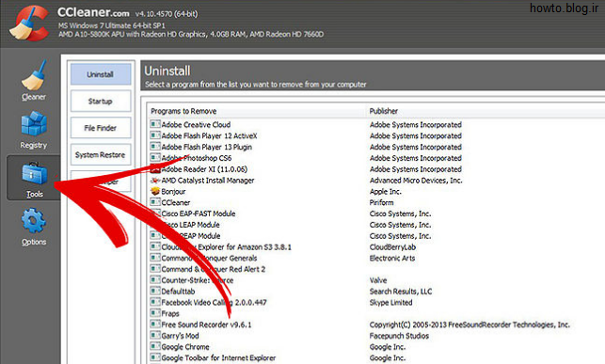Select Garry's Mod program name
The image size is (605, 364).
tap(180, 336)
